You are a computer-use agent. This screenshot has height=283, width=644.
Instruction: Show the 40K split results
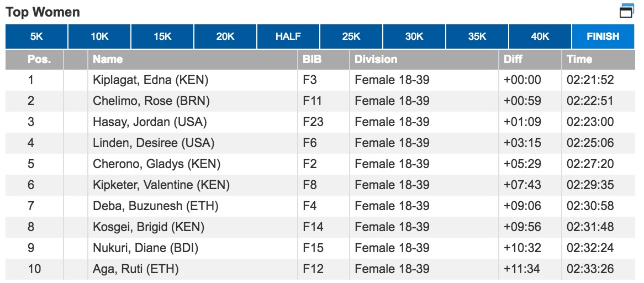[540, 37]
